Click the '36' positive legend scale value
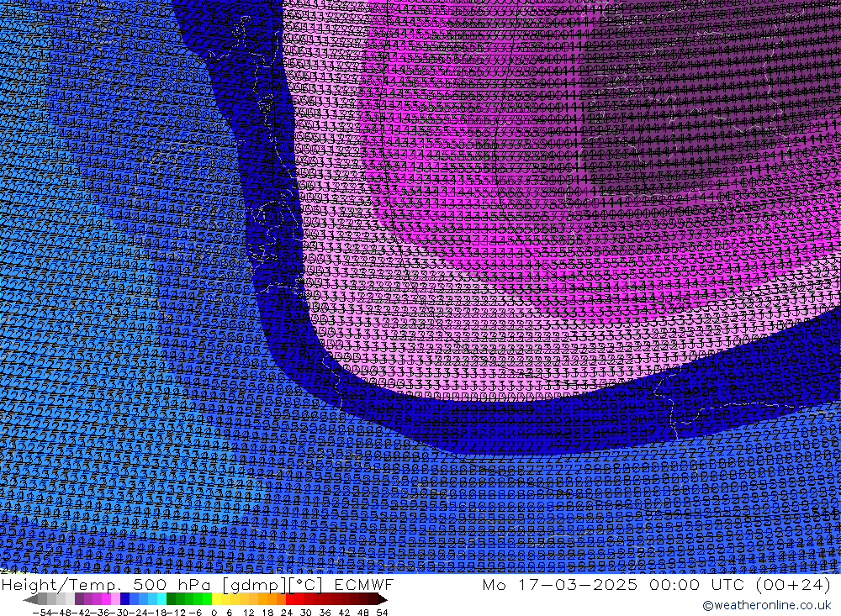841x616 pixels. [x=325, y=613]
